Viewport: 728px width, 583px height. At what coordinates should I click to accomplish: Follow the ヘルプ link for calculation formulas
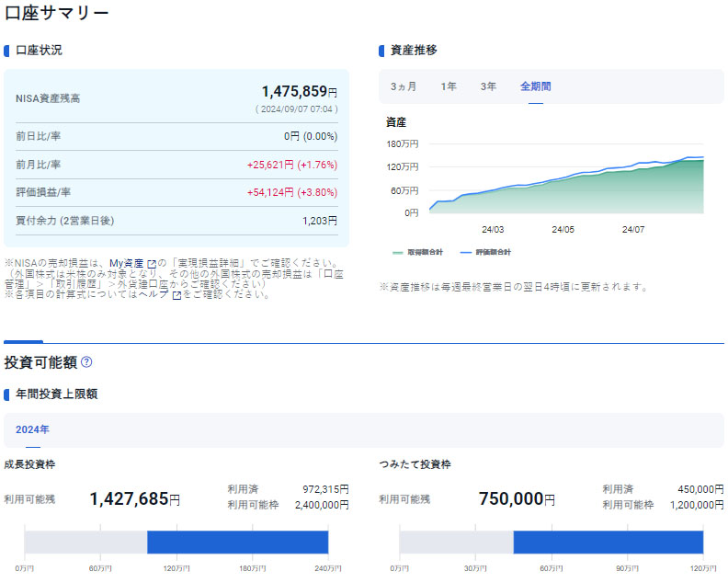pos(153,295)
